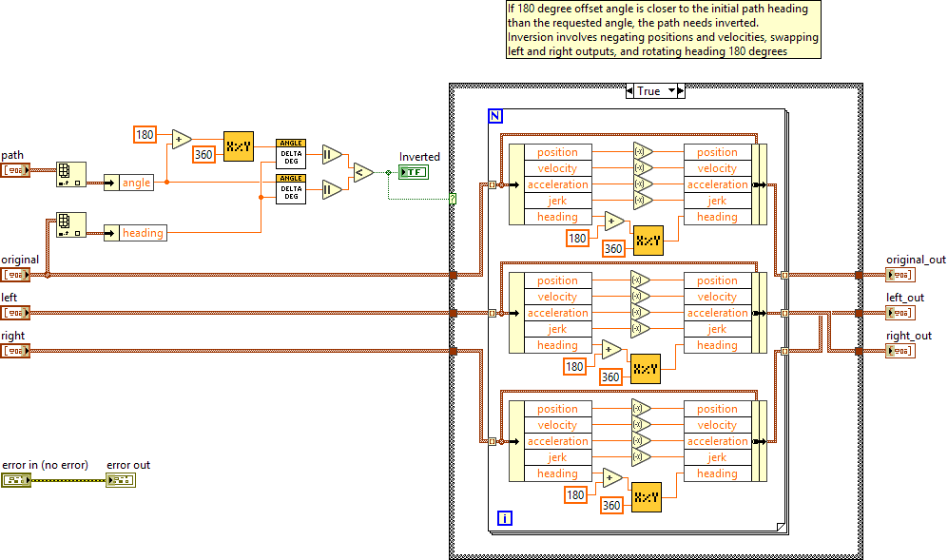948x560 pixels.
Task: Go to previous case using left arrow
Action: pos(630,91)
